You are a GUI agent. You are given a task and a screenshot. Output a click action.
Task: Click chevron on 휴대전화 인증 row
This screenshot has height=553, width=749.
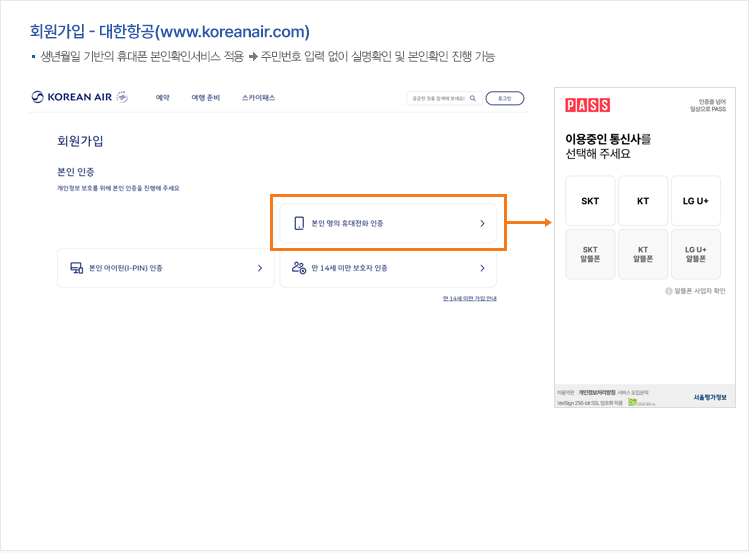click(x=482, y=223)
